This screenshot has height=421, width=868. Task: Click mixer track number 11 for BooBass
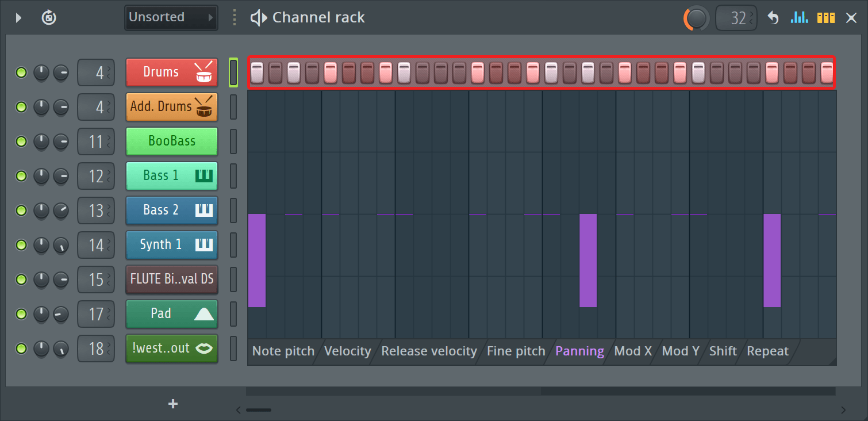point(96,142)
